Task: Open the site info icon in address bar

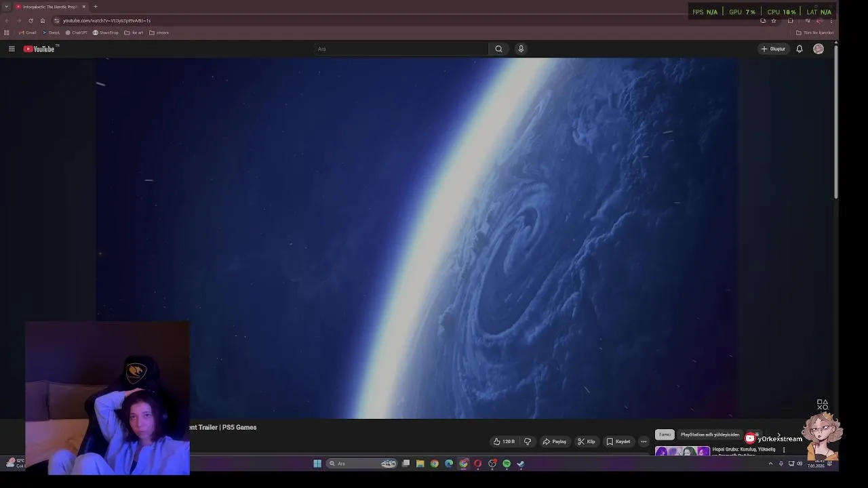Action: click(x=57, y=20)
